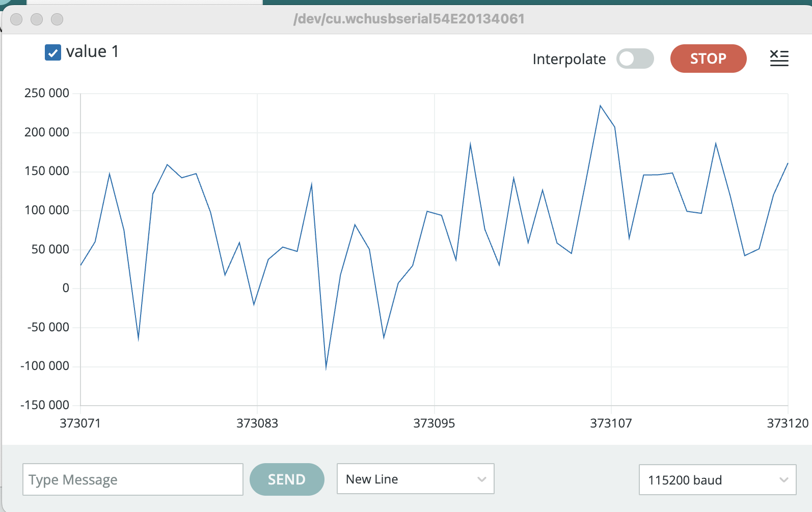Close the serial plotter window
Screen dimensions: 812x512
16,19
